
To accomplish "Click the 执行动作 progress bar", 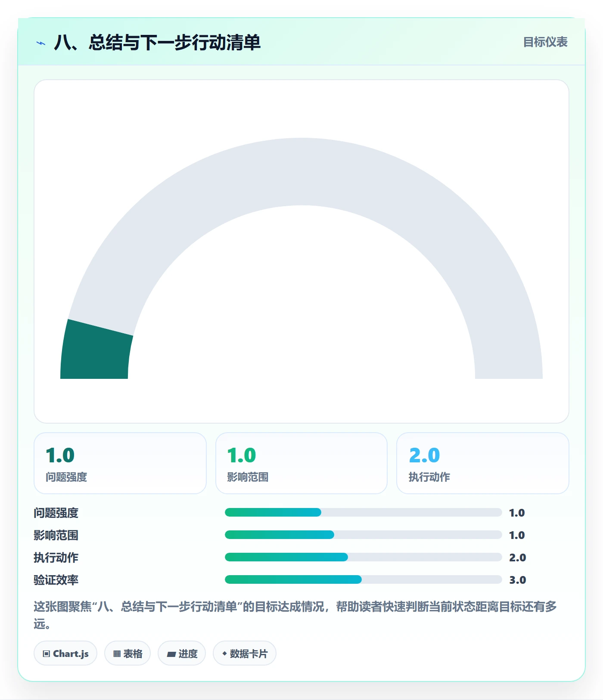I will 363,557.
